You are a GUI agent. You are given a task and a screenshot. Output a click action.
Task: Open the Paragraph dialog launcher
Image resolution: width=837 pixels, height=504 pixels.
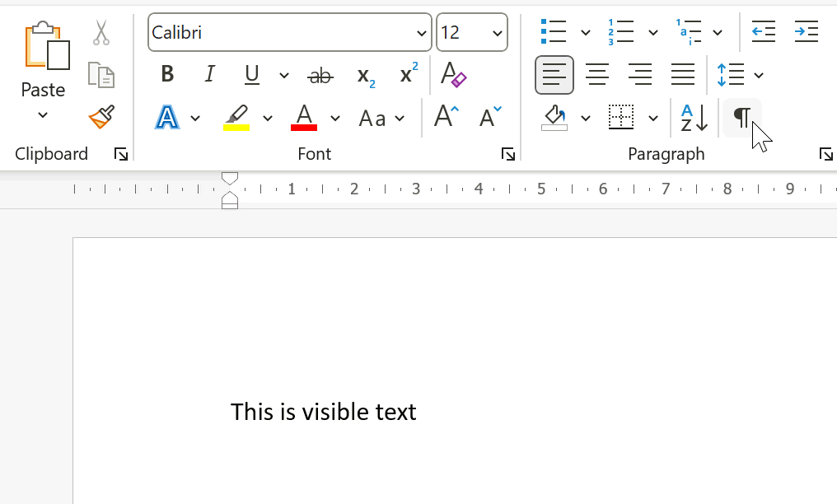(825, 154)
